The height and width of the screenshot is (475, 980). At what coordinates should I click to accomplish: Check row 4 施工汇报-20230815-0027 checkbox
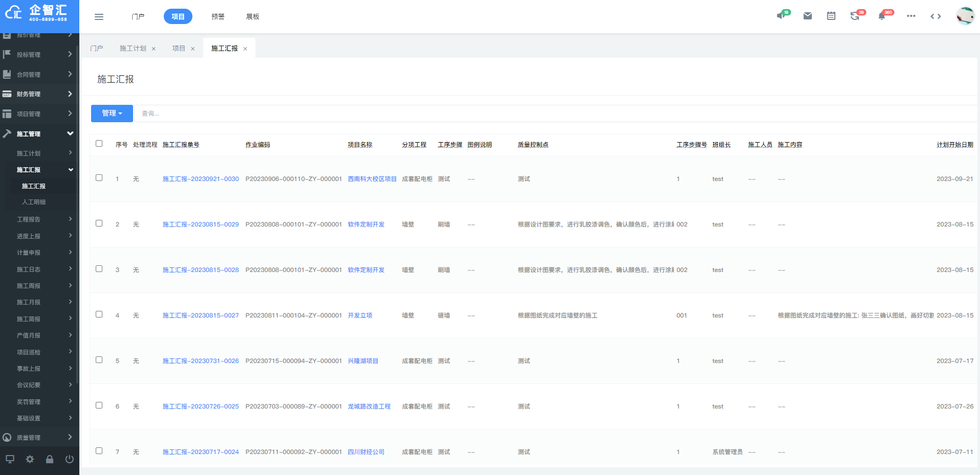[x=99, y=314]
